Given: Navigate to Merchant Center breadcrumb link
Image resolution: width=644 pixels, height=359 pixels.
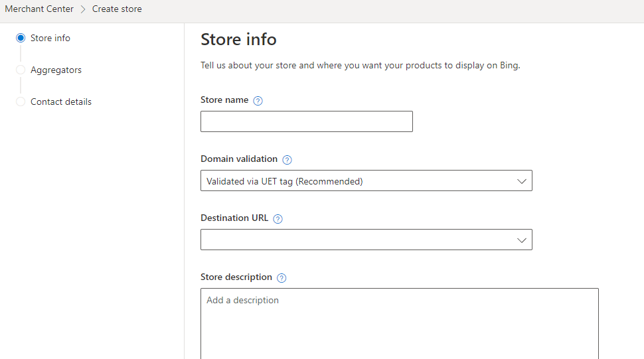Looking at the screenshot, I should pyautogui.click(x=39, y=9).
